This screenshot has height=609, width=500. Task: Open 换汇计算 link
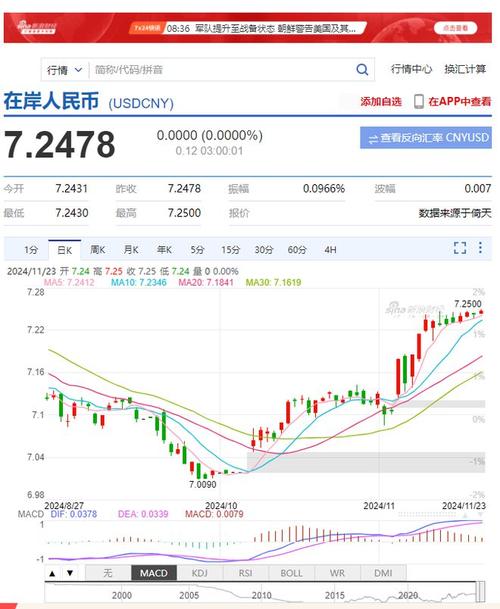[x=465, y=69]
